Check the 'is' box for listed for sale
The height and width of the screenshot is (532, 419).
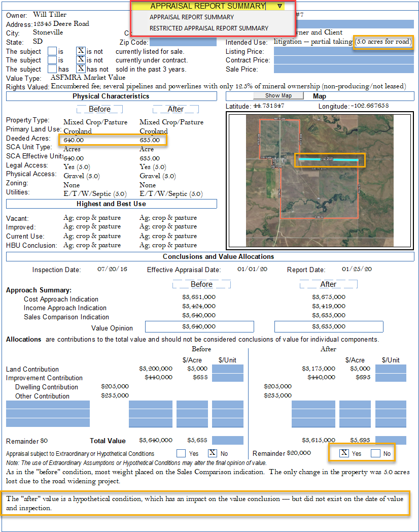tap(52, 51)
